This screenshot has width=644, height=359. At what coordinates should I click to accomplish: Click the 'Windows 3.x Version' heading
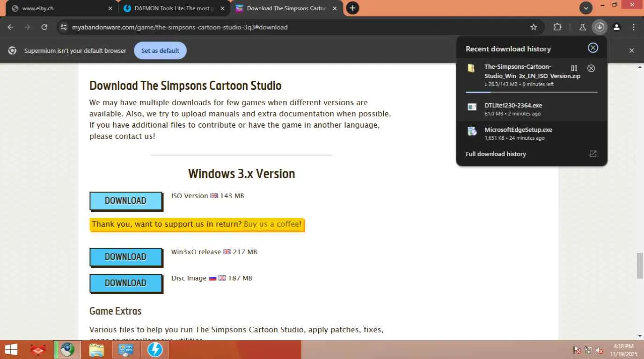[x=241, y=174]
